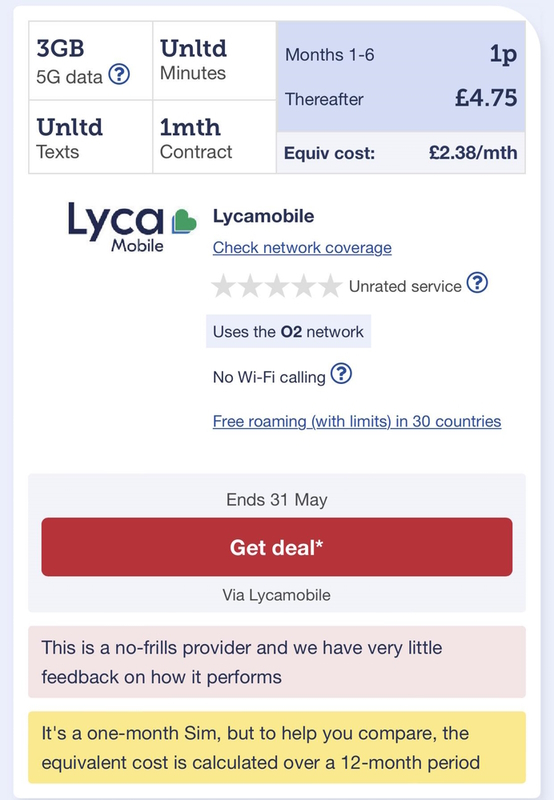Click the 5G data help icon
554x800 pixels.
pos(119,74)
